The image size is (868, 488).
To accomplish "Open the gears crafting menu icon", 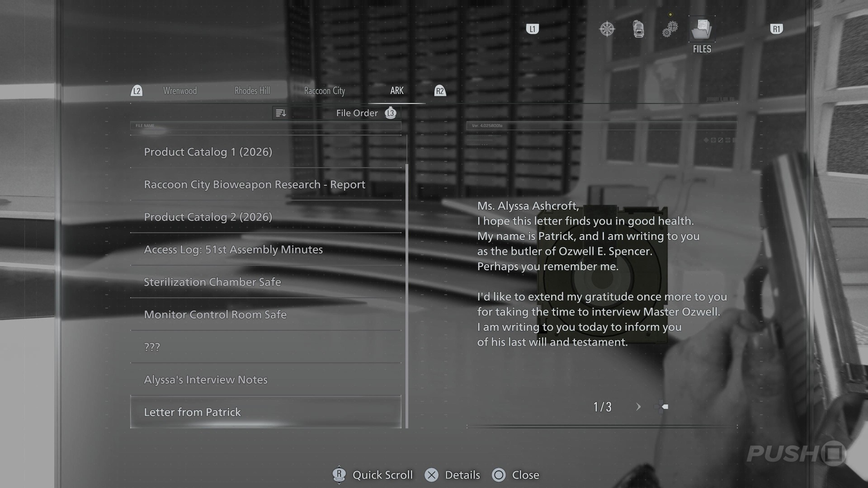I will coord(670,29).
